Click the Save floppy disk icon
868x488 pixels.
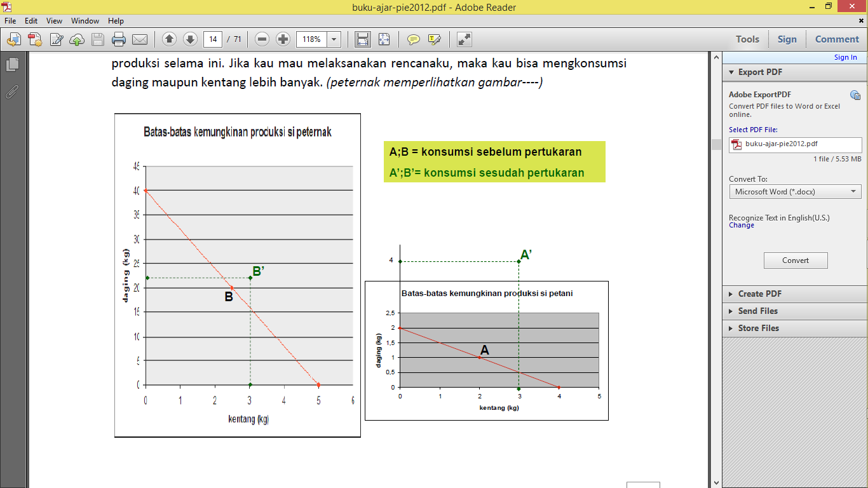pos(98,39)
